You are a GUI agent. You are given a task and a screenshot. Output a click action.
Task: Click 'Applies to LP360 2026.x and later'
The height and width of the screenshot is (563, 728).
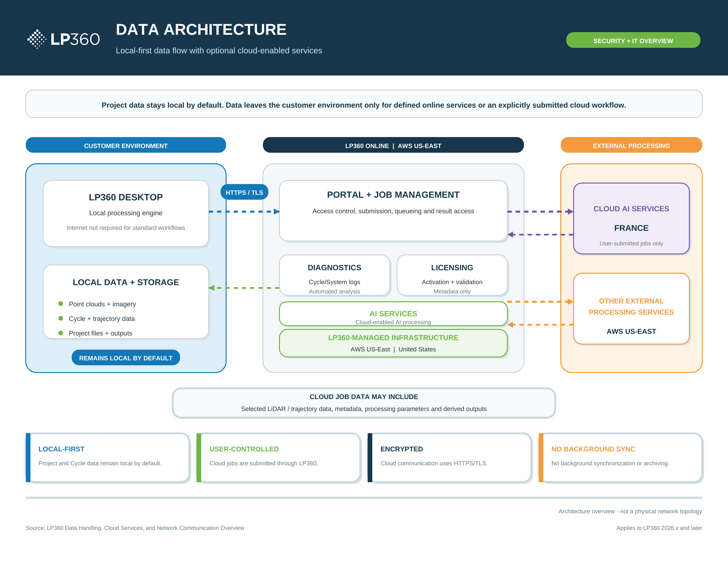(x=659, y=528)
